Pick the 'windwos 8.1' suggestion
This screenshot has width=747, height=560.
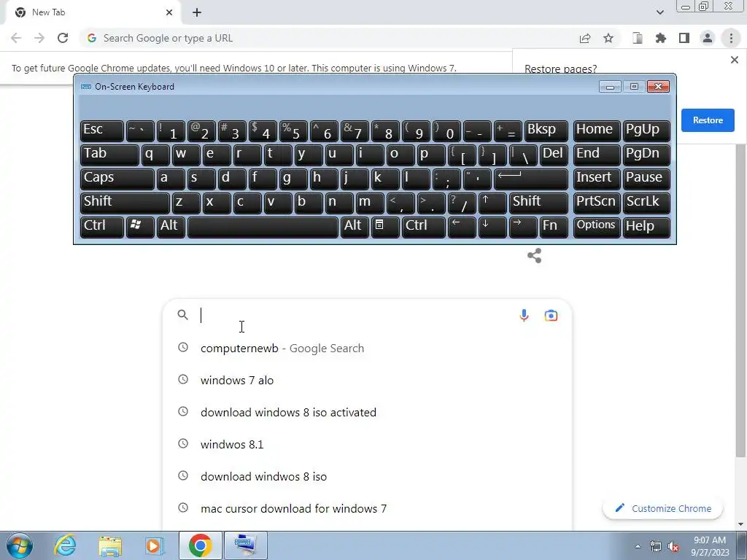coord(367,444)
